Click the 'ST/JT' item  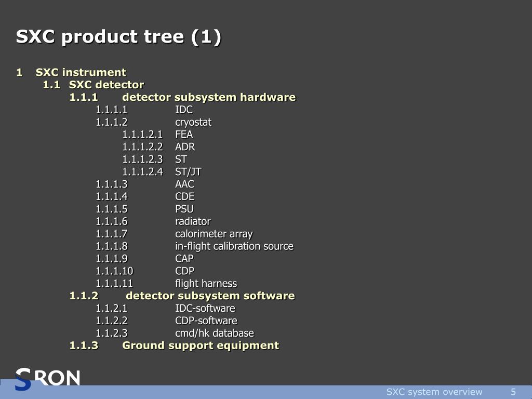click(x=188, y=172)
